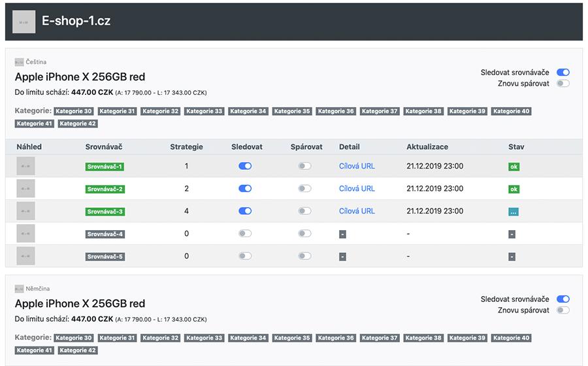Click the gray dash status badge for Srovnávač-5
Screen dimensions: 588x366
click(x=512, y=256)
